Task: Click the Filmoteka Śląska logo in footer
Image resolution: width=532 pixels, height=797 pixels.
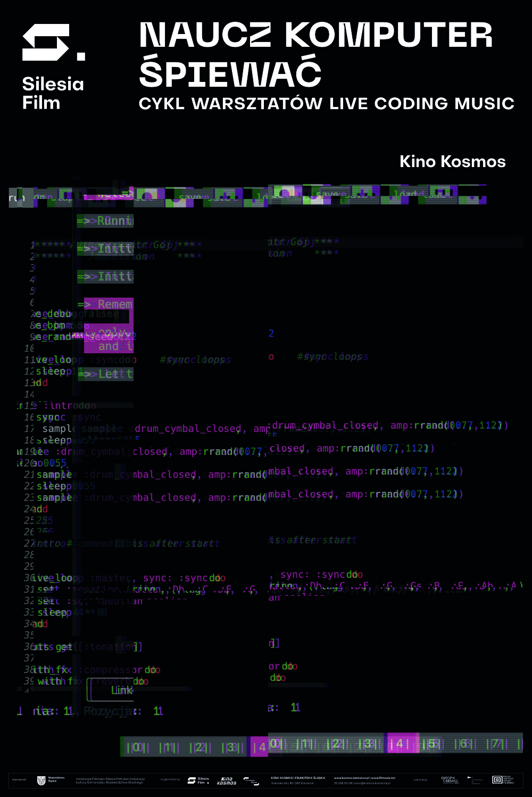Action: pyautogui.click(x=251, y=781)
